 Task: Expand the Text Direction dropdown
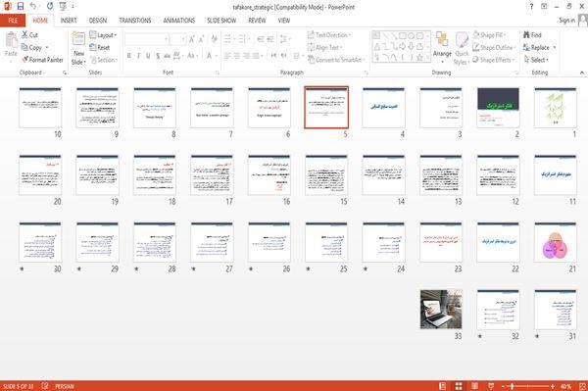pos(329,35)
